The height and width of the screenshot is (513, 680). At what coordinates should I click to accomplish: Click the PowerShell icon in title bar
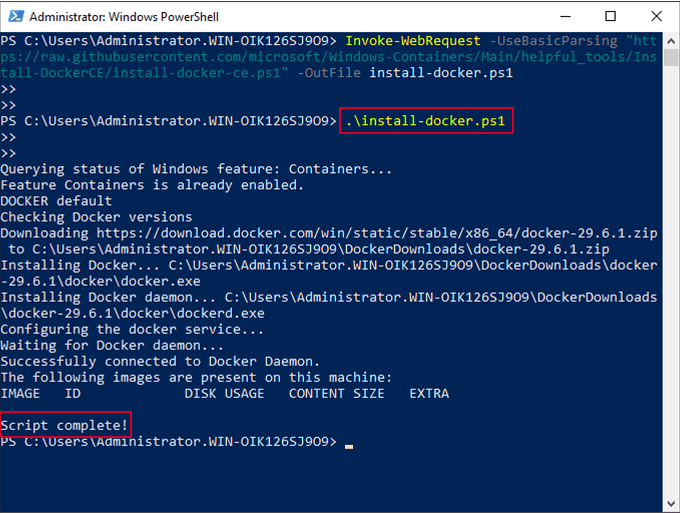[16, 16]
